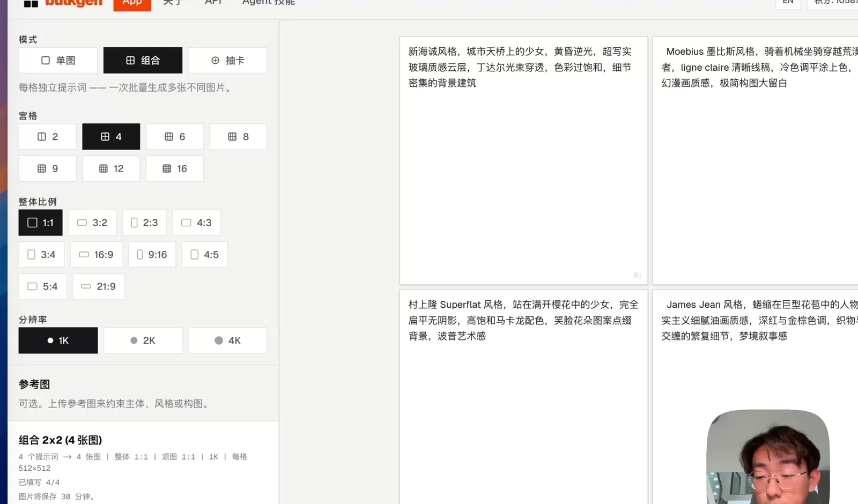Viewport: 858px width, 504px height.
Task: Open the API nav item
Action: (213, 3)
